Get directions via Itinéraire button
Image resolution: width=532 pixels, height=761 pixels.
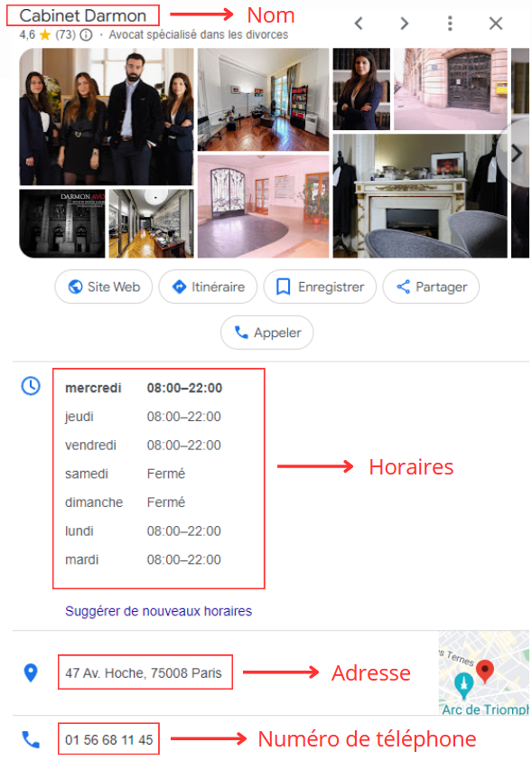click(x=208, y=287)
